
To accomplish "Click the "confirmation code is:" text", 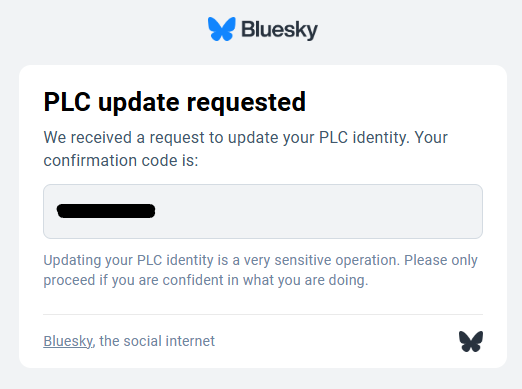I will 121,160.
